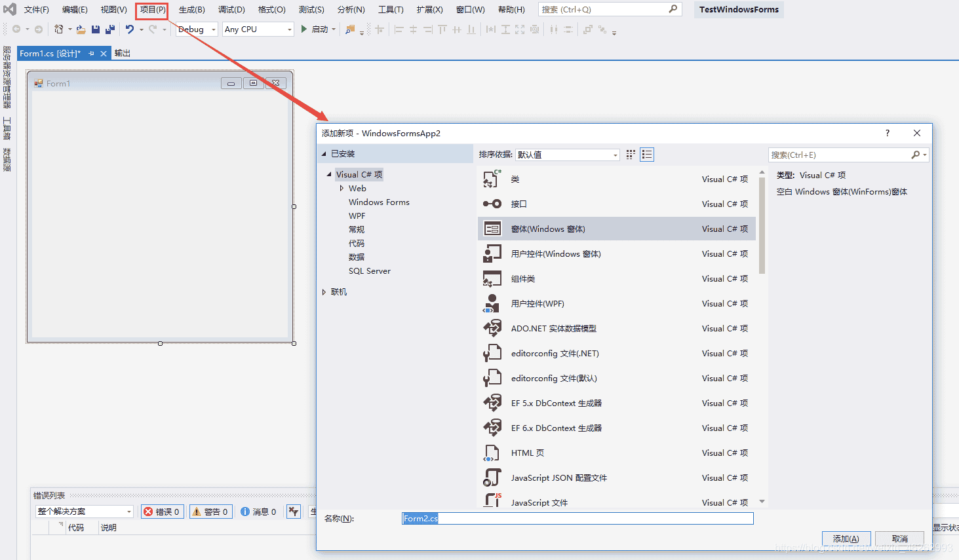Open the Debug configuration dropdown

(x=212, y=29)
